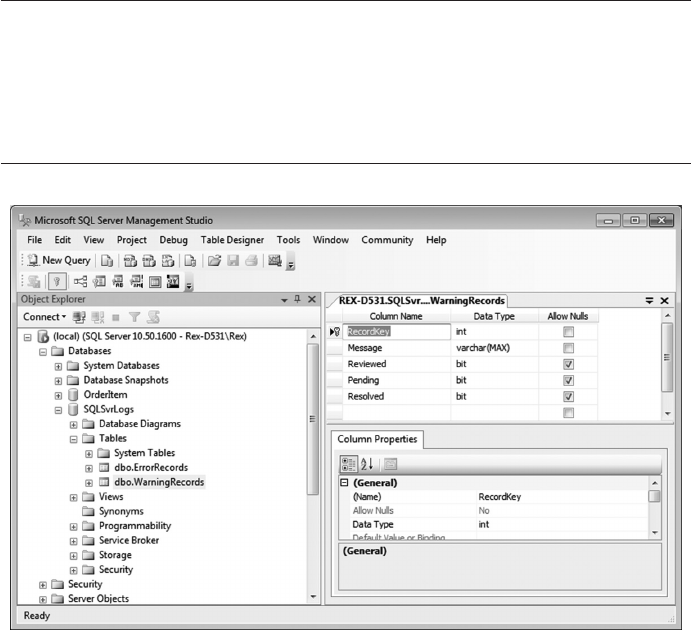The image size is (691, 630).
Task: Open the Community menu
Action: point(387,240)
